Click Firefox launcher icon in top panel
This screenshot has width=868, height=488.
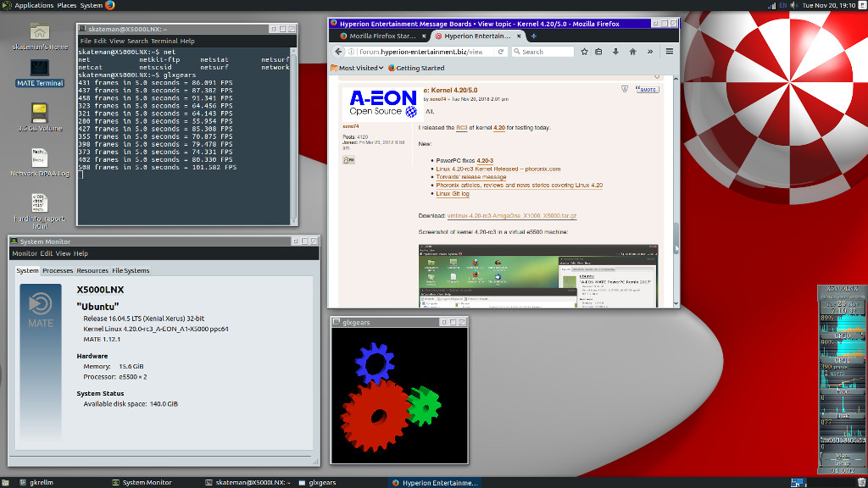click(x=110, y=6)
